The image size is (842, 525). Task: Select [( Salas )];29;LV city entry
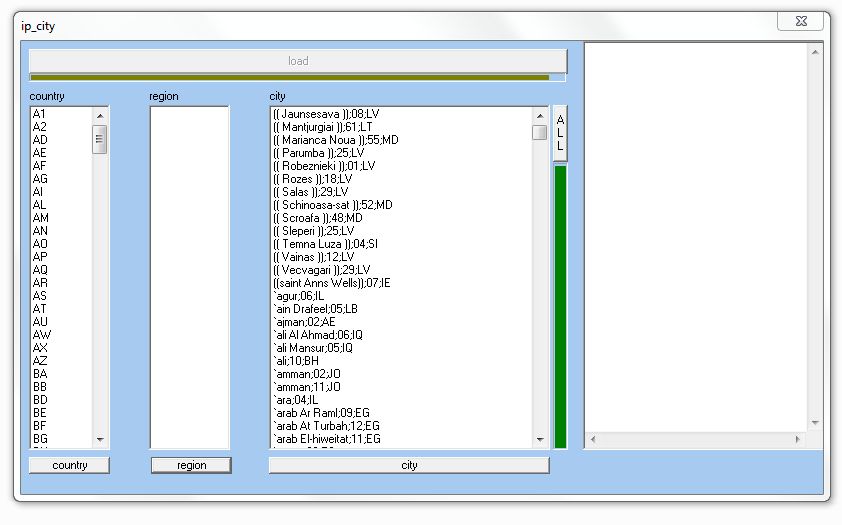point(310,191)
